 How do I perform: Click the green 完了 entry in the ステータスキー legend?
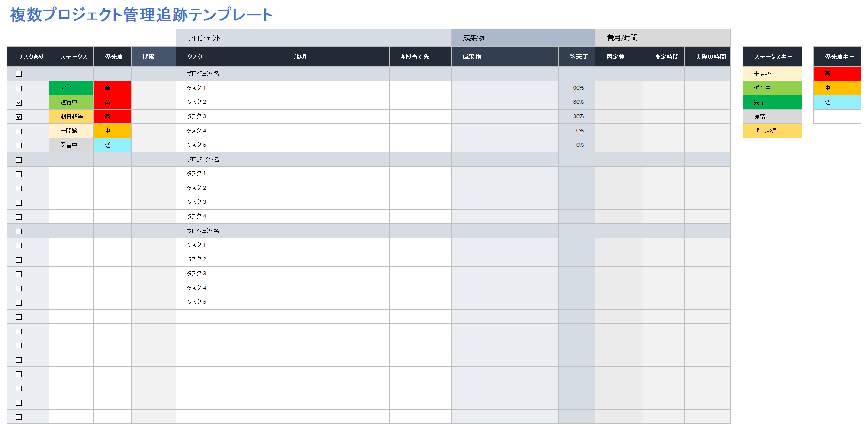pyautogui.click(x=772, y=102)
